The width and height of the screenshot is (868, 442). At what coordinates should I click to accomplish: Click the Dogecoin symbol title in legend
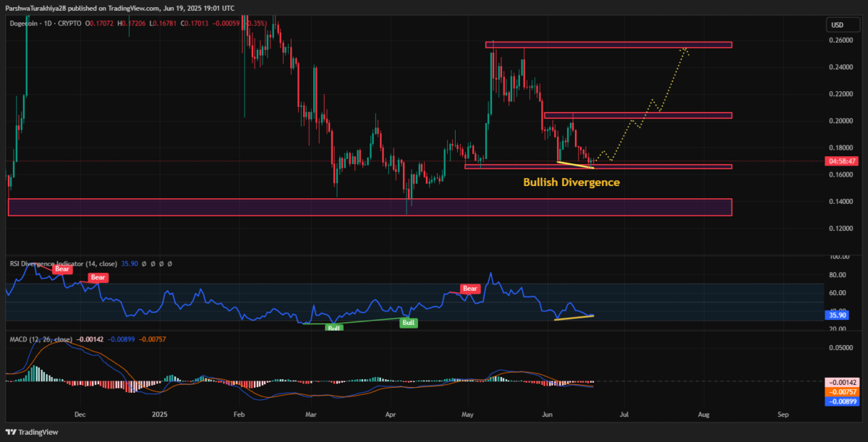(x=25, y=24)
